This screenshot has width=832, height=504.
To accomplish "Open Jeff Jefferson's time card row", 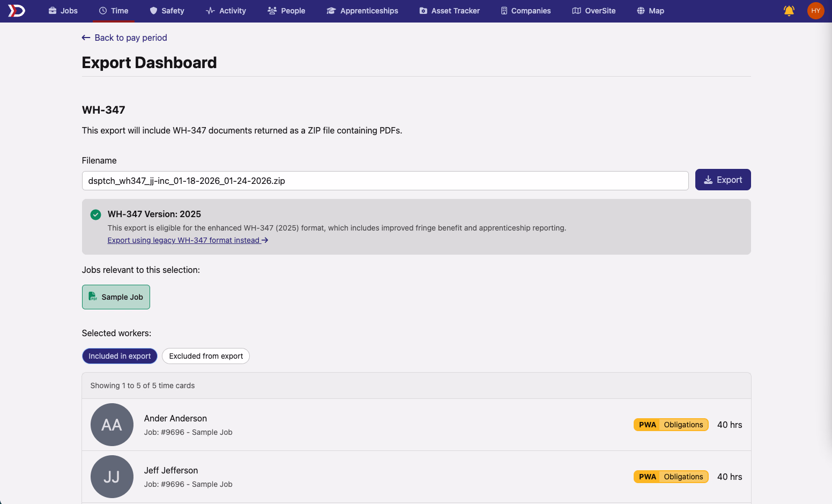I will [416, 477].
